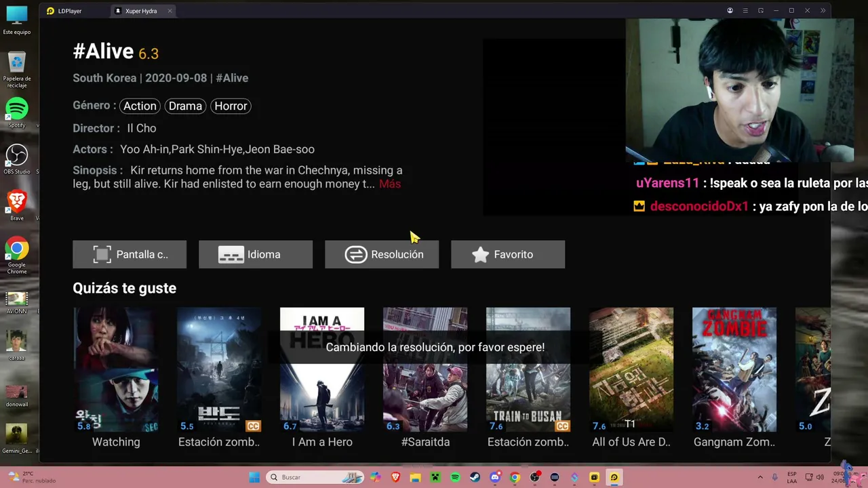Open Discord from the taskbar
Image resolution: width=868 pixels, height=488 pixels.
495,477
